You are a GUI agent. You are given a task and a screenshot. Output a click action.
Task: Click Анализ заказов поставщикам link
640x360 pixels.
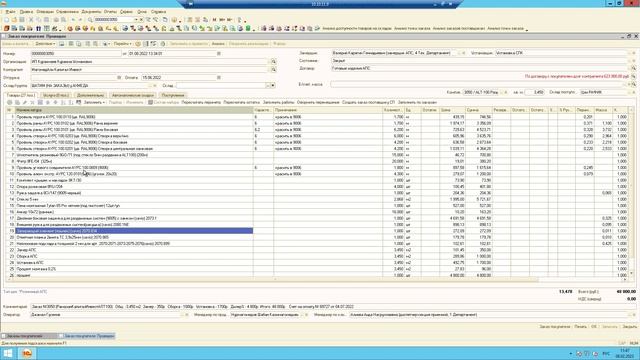coord(458,29)
